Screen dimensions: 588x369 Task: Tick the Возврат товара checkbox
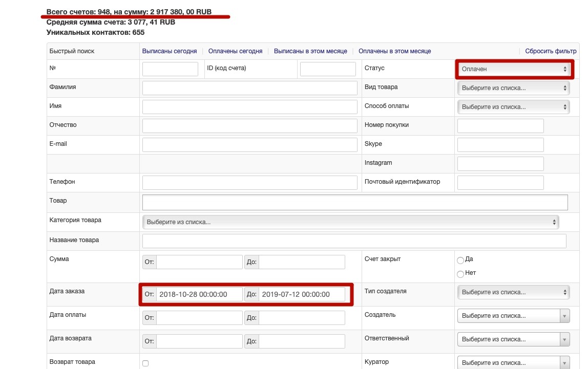click(x=145, y=363)
